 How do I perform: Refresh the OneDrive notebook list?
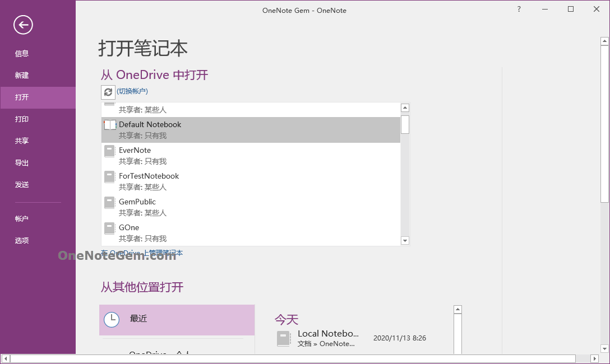[x=108, y=92]
